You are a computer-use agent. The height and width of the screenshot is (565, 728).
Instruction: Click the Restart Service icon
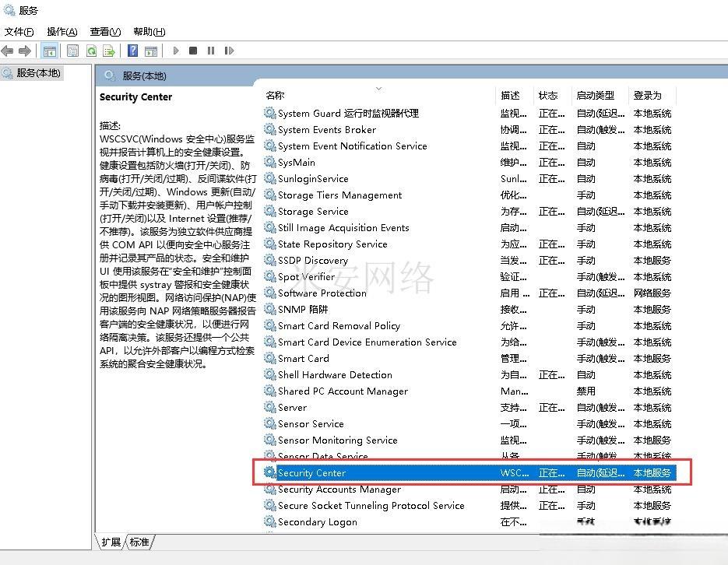229,51
